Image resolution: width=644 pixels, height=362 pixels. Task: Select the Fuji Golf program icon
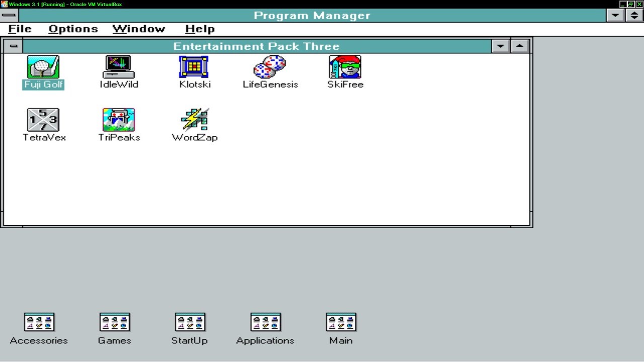43,67
